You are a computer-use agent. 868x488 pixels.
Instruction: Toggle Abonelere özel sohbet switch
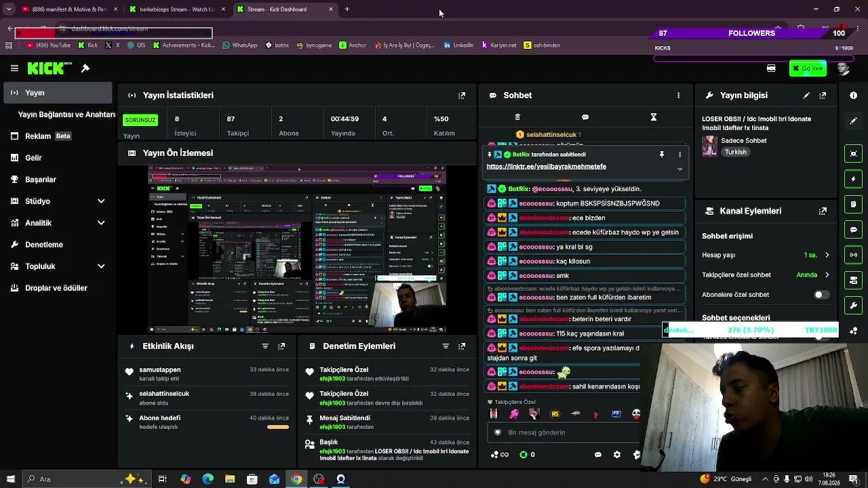tap(821, 295)
